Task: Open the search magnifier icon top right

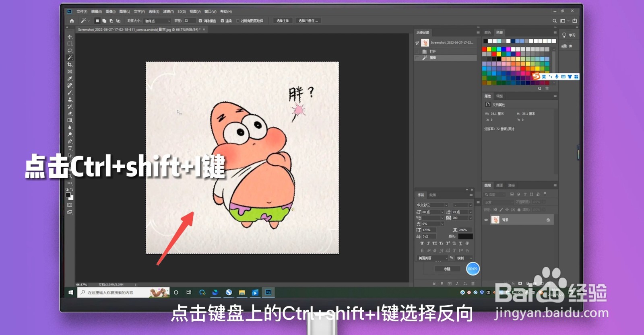Action: point(554,21)
